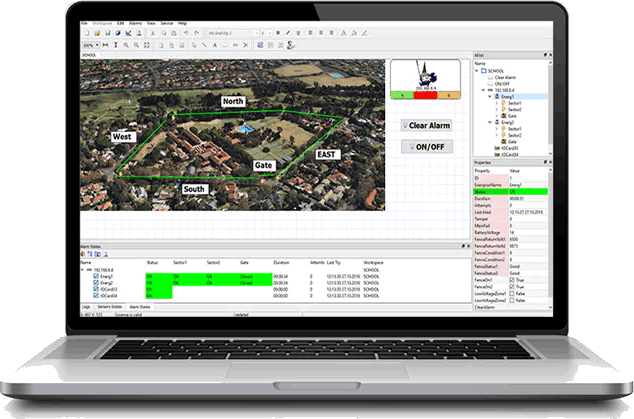Open the File menu
This screenshot has height=419, width=634.
pos(84,23)
